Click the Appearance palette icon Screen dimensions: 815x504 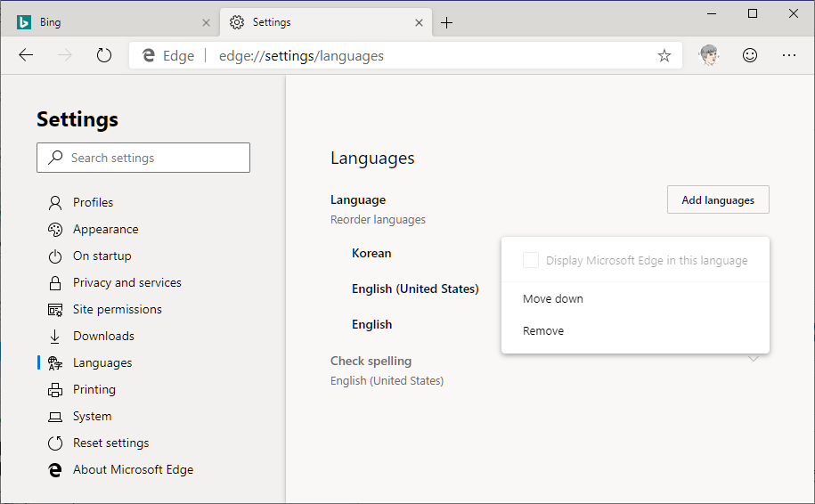coord(55,230)
